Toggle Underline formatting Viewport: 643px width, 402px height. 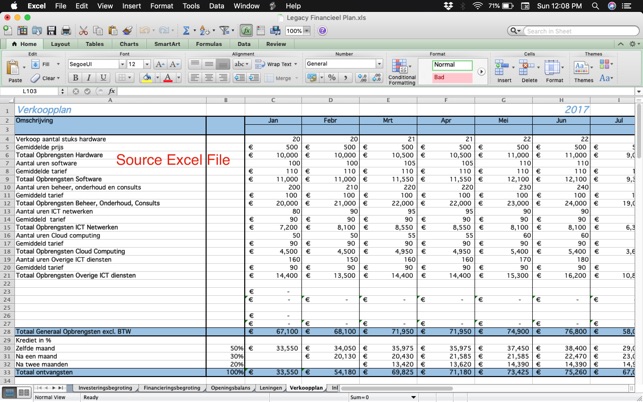pos(102,78)
